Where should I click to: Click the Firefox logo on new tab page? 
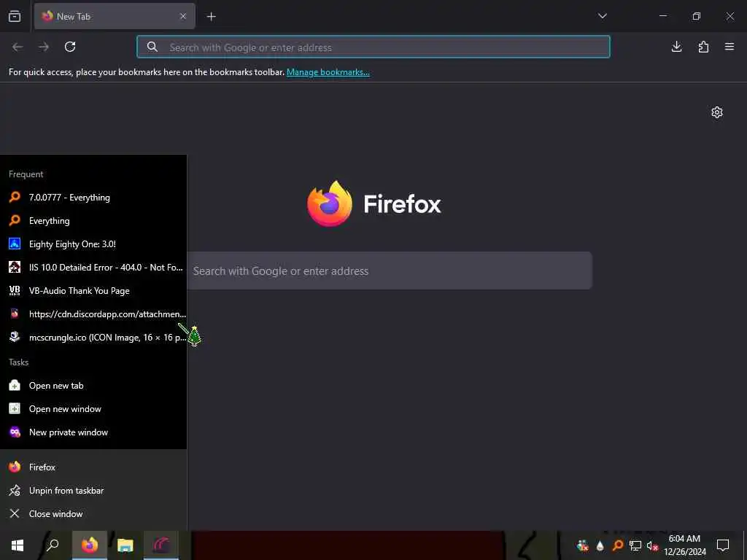pyautogui.click(x=374, y=204)
